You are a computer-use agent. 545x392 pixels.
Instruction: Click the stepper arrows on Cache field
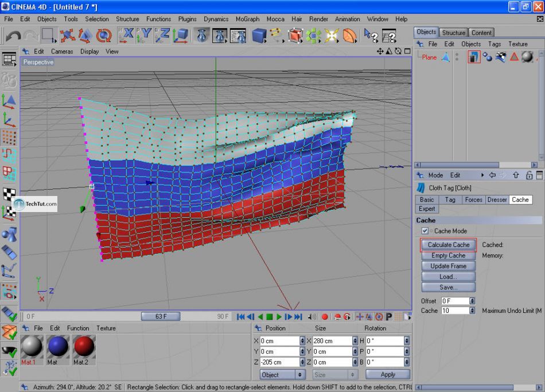pyautogui.click(x=472, y=311)
